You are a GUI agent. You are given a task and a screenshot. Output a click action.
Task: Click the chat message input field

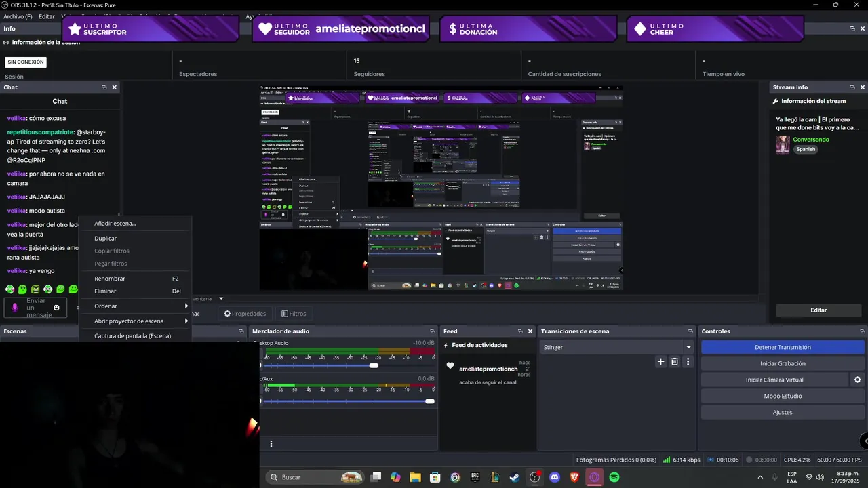coord(36,308)
